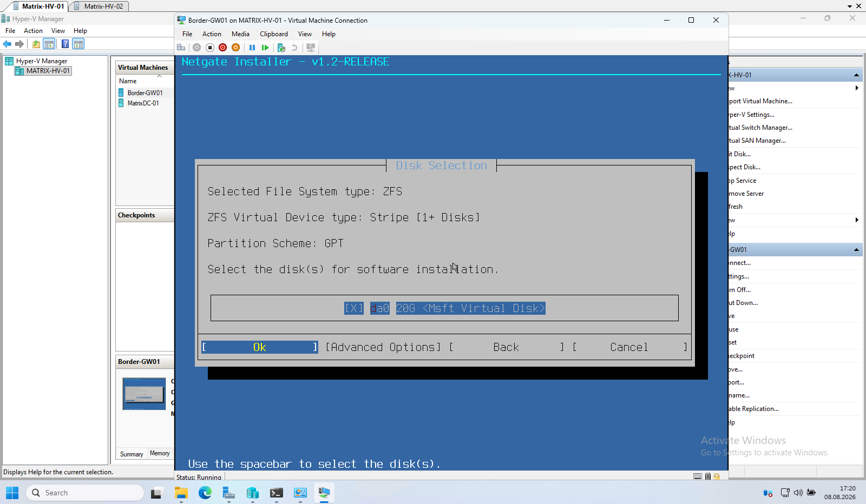The height and width of the screenshot is (504, 866).
Task: Click the Name column sort arrow
Action: coord(159,76)
